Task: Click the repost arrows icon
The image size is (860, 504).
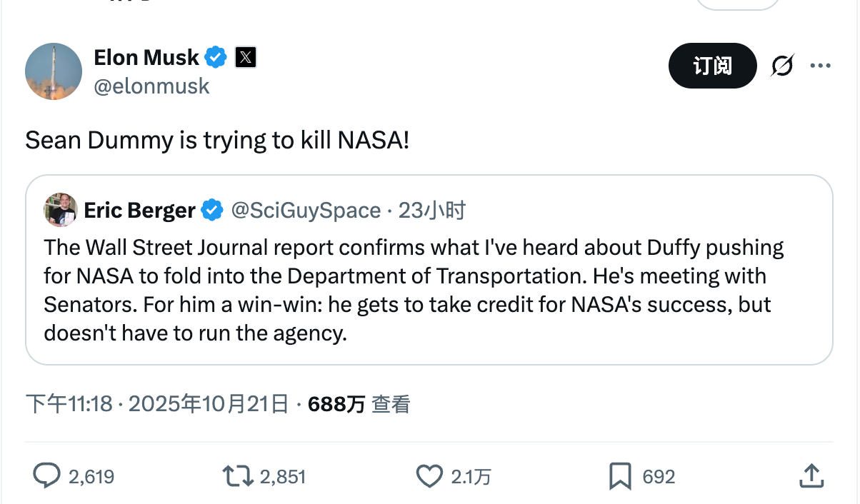Action: click(237, 475)
